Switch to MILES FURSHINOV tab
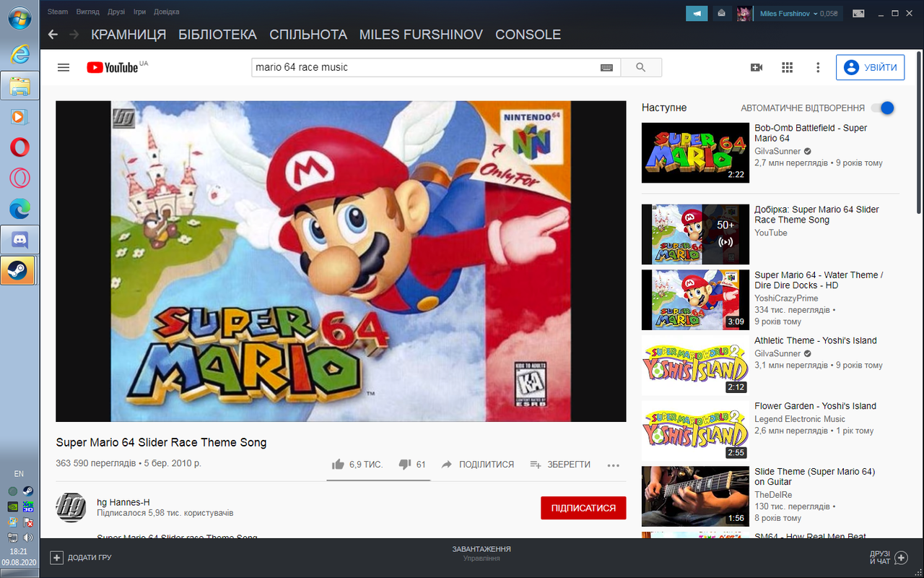Image resolution: width=924 pixels, height=578 pixels. click(421, 34)
